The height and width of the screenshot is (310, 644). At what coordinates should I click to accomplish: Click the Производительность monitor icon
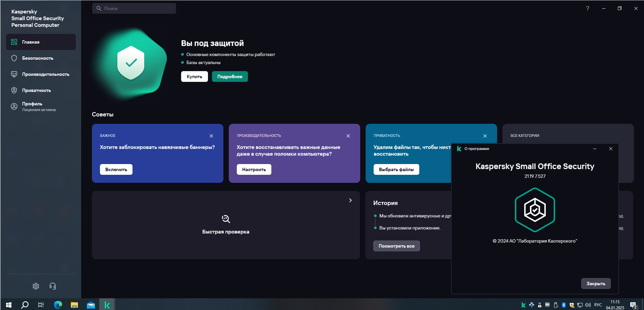tap(14, 74)
